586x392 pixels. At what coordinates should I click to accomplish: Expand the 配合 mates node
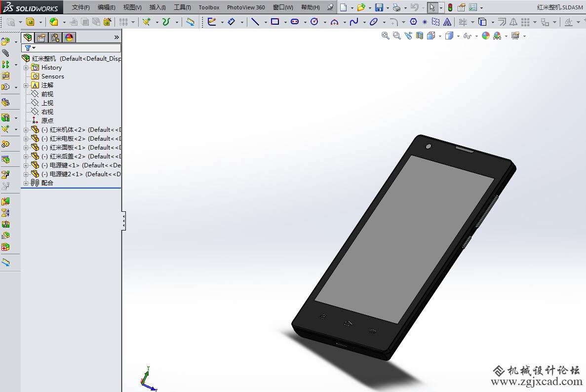point(26,183)
